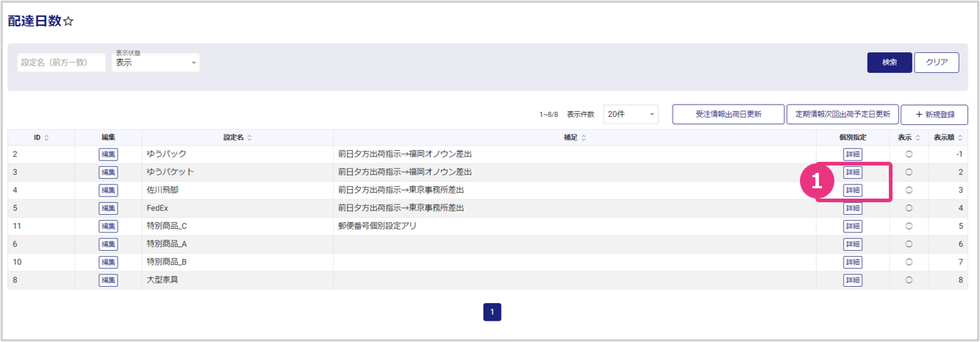980x342 pixels.
Task: Open the 表示状態 dropdown
Action: (x=156, y=63)
